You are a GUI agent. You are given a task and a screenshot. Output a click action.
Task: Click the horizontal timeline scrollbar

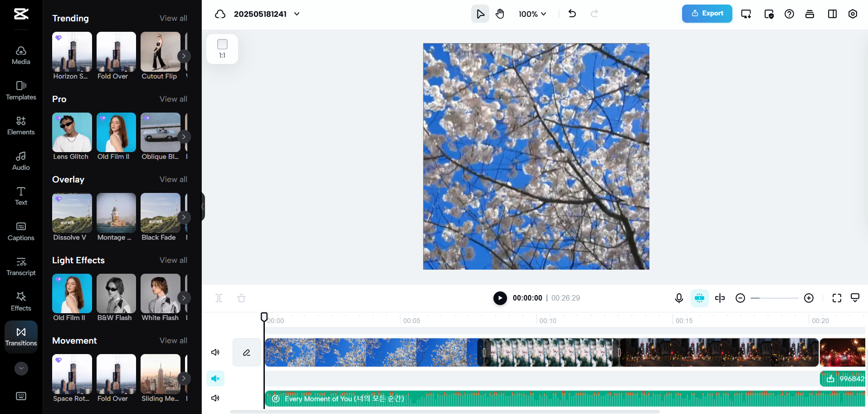[x=444, y=412]
